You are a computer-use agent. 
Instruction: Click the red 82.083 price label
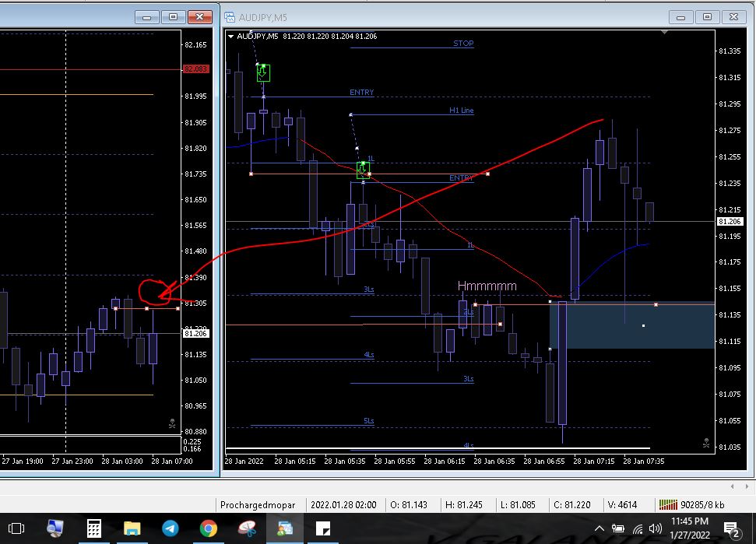coord(195,69)
